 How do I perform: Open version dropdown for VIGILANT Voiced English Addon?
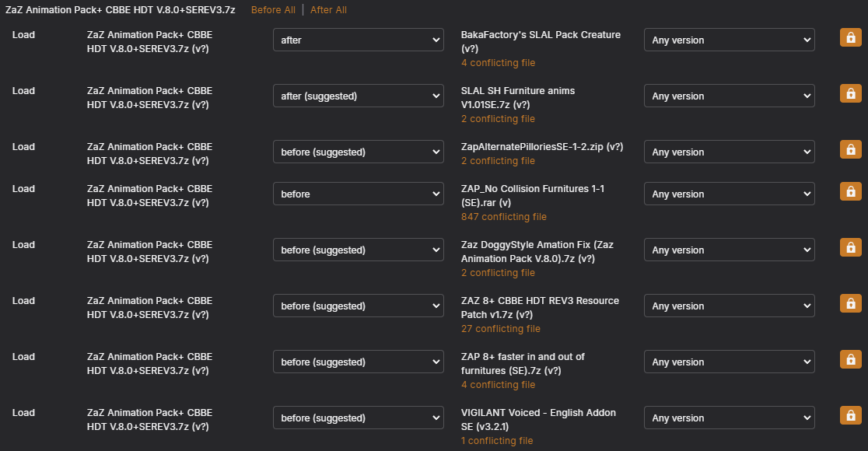729,418
